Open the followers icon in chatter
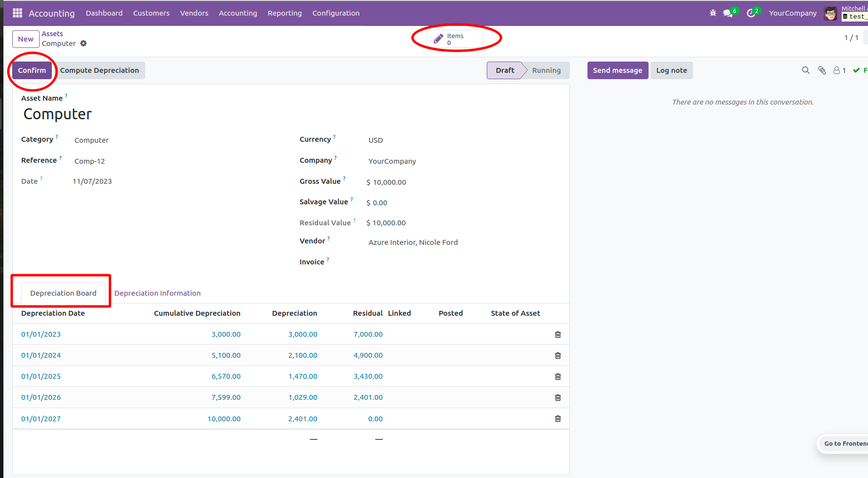This screenshot has height=478, width=868. point(839,70)
